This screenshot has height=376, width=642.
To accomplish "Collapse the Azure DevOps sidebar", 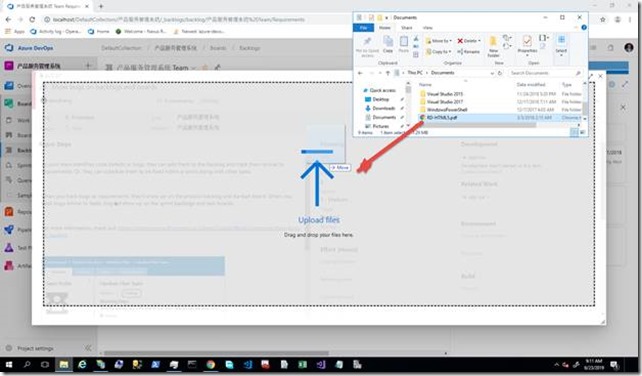I will [x=88, y=348].
